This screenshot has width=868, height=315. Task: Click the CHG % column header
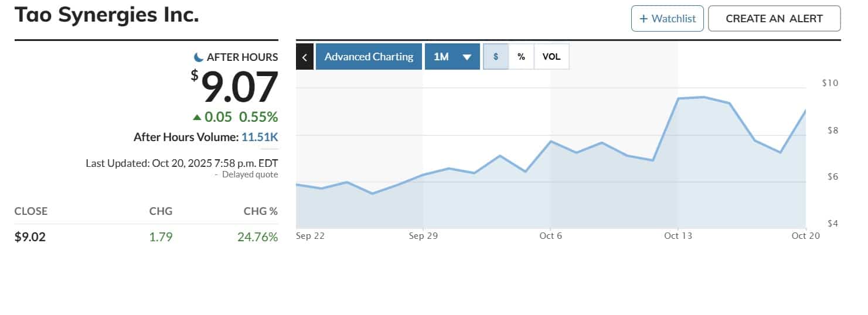pos(260,211)
